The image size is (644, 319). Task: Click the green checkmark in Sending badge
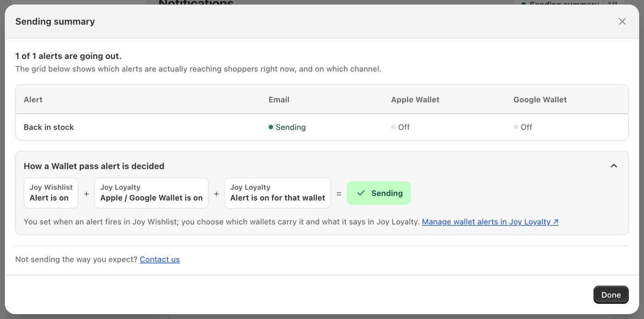361,193
